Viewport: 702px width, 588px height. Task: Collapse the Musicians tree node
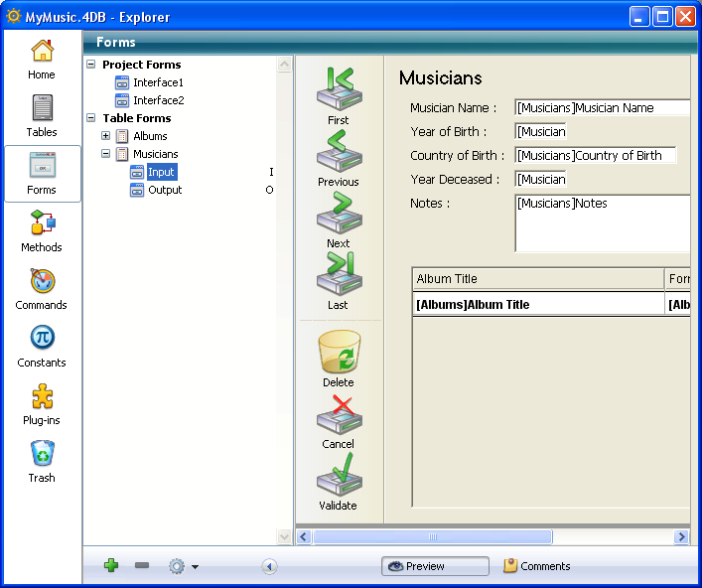pyautogui.click(x=106, y=154)
